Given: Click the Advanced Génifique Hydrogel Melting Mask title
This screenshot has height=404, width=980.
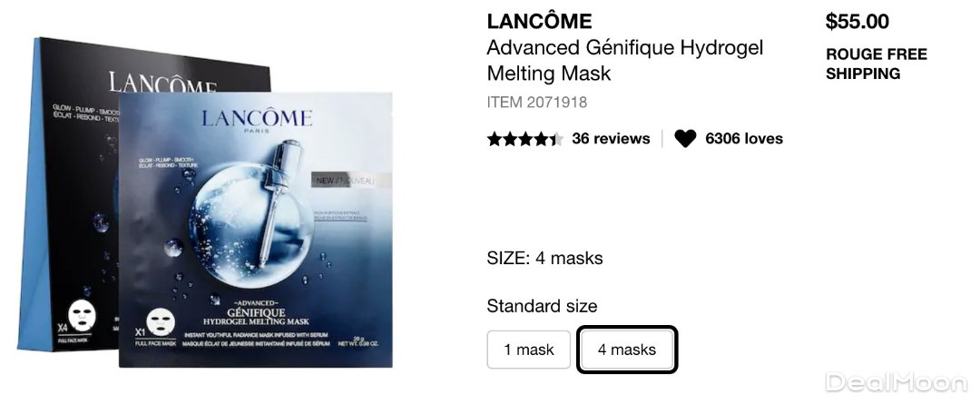Looking at the screenshot, I should click(625, 60).
